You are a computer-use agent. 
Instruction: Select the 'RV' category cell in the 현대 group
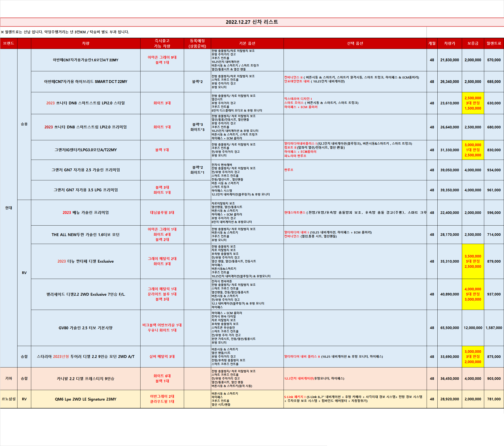(24, 273)
